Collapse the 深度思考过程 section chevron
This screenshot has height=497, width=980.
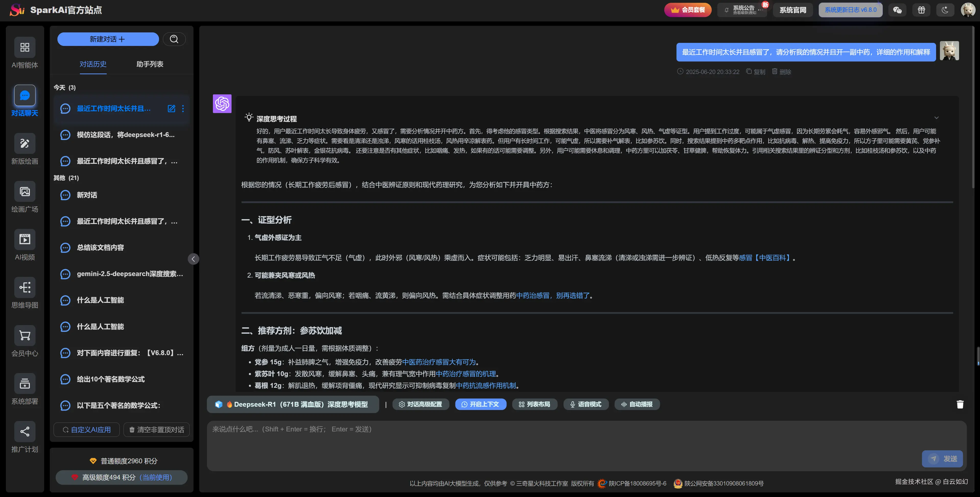[x=937, y=118]
